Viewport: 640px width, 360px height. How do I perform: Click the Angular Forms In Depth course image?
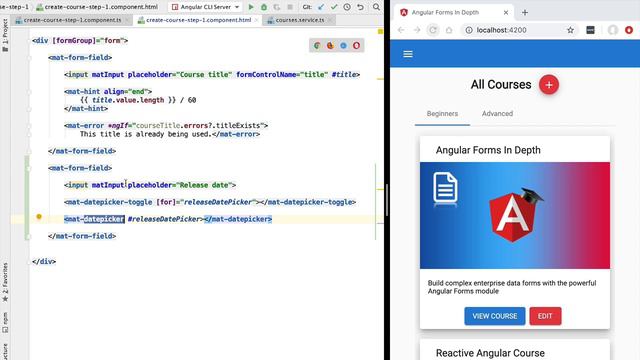(515, 216)
